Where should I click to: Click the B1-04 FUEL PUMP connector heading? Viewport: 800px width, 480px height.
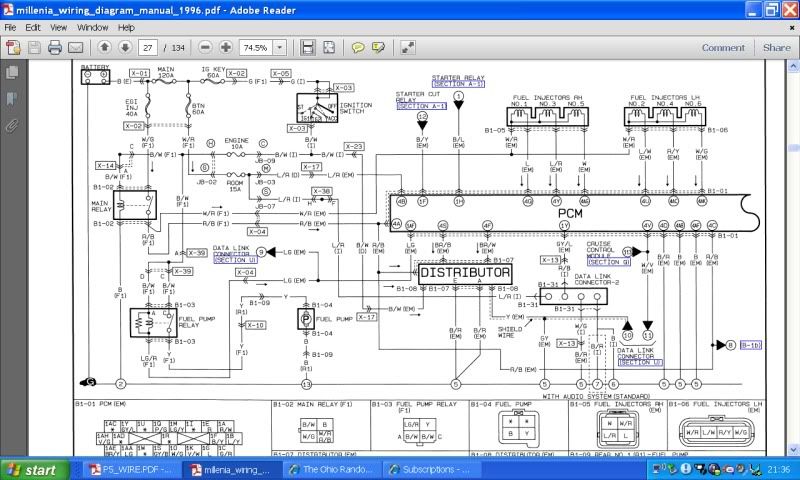coord(501,404)
